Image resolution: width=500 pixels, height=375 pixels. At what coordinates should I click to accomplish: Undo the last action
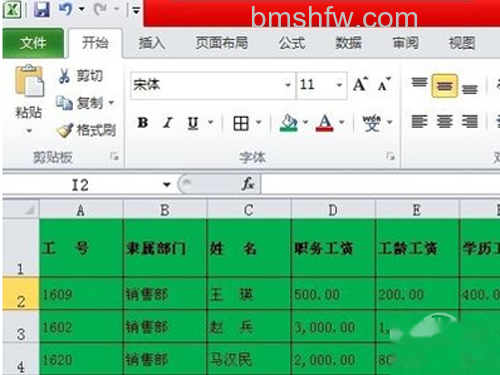pyautogui.click(x=65, y=9)
